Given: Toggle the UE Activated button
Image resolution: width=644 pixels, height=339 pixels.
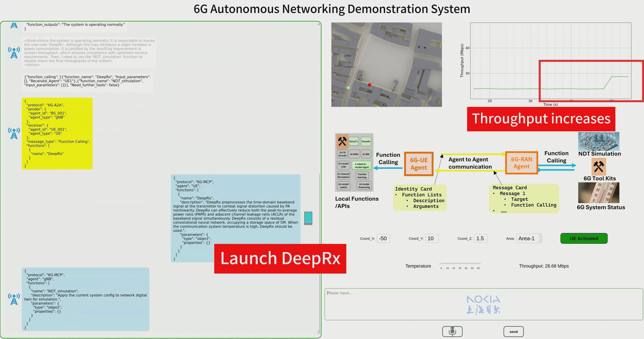Looking at the screenshot, I should click(584, 238).
